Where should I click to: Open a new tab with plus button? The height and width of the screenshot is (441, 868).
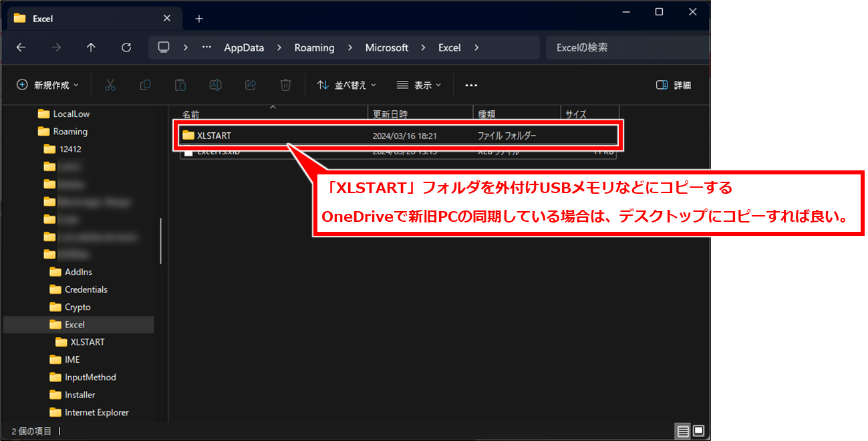tap(198, 19)
